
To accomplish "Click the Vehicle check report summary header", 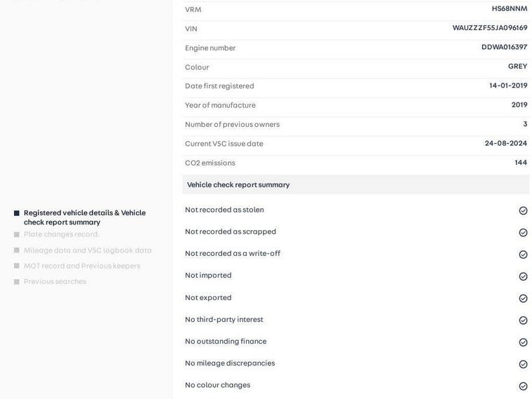I will 238,185.
